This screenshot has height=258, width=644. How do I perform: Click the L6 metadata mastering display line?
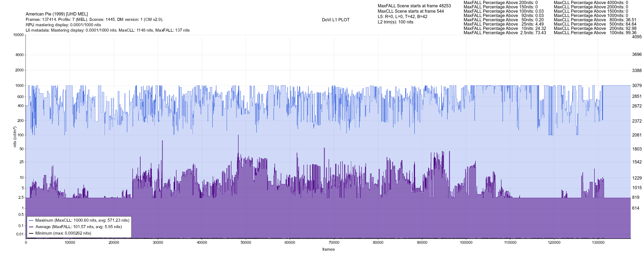tap(108, 30)
